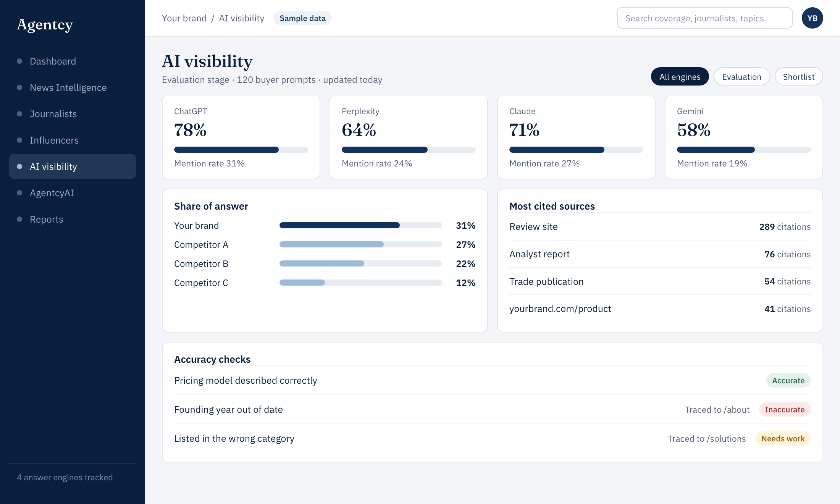This screenshot has width=840, height=504.
Task: Select the All engines filter
Action: (680, 77)
